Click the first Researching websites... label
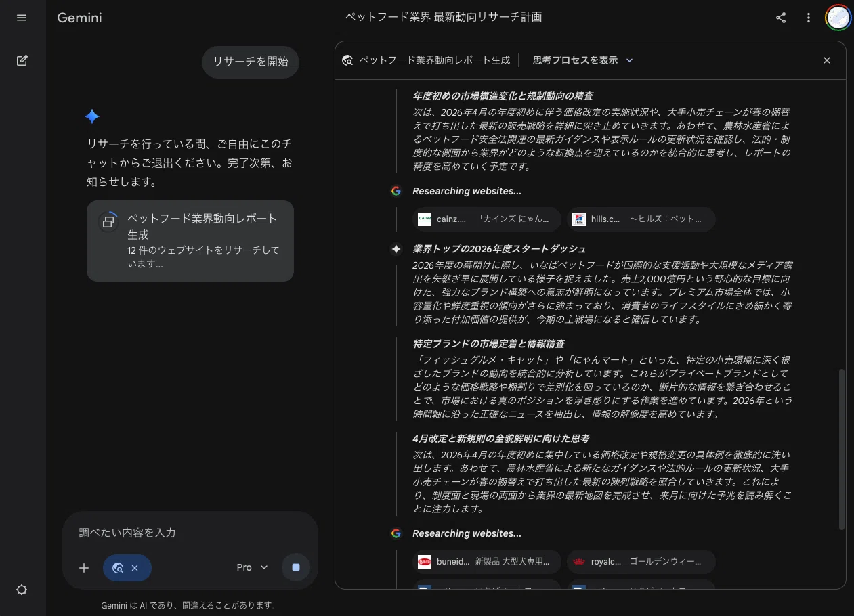Screen dimensions: 854x616 tap(467, 191)
